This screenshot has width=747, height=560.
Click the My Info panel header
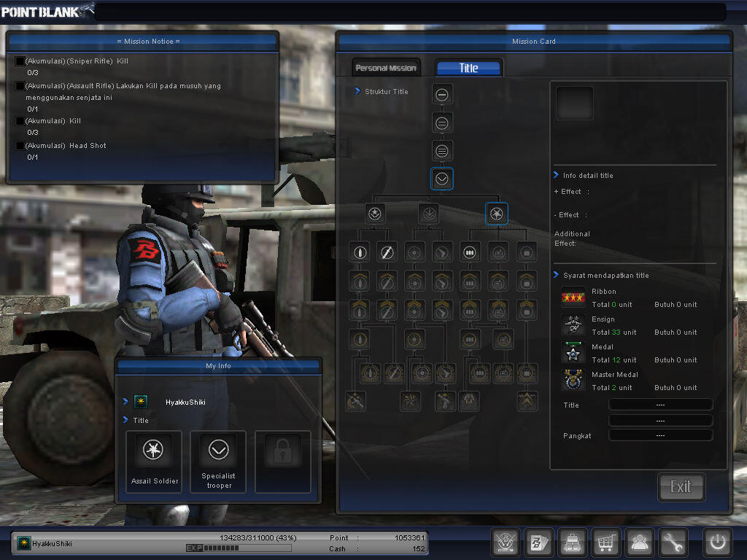218,366
